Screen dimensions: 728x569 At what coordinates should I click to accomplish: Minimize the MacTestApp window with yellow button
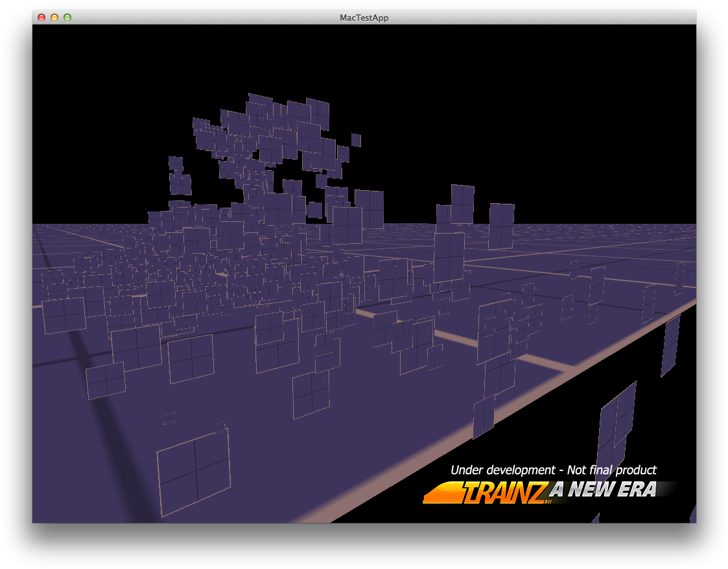click(x=54, y=18)
